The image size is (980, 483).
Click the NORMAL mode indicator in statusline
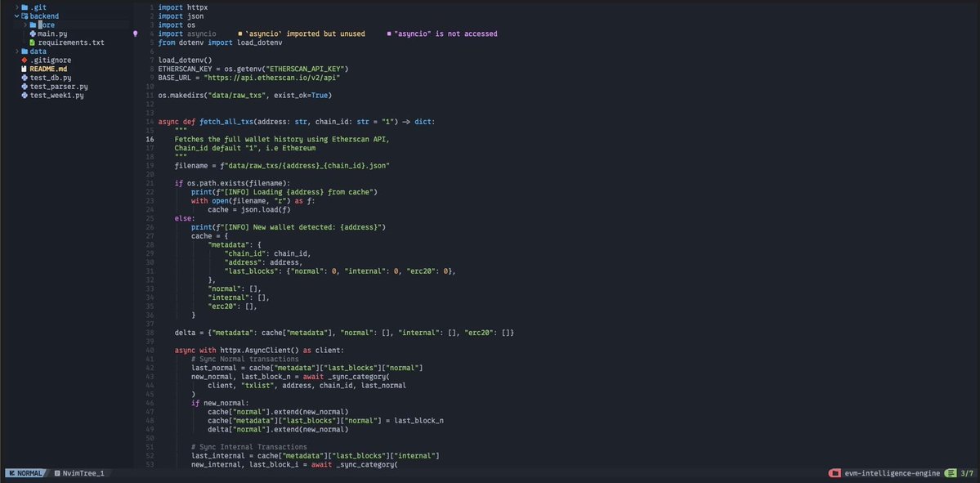click(25, 474)
